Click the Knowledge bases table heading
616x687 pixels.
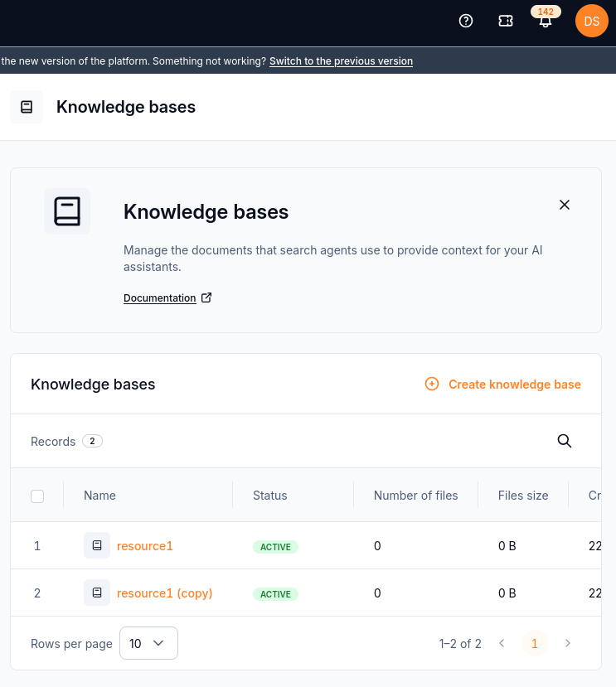point(93,385)
